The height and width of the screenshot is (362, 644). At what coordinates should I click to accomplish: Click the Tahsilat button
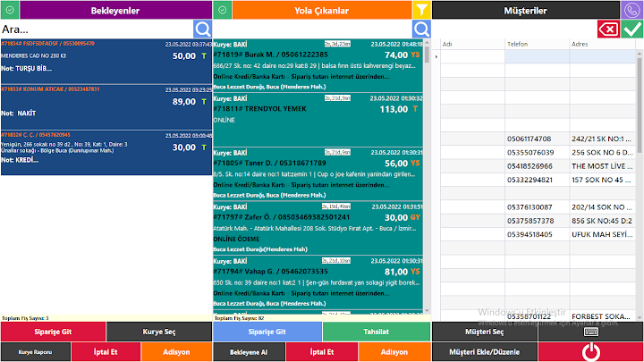[x=377, y=332]
